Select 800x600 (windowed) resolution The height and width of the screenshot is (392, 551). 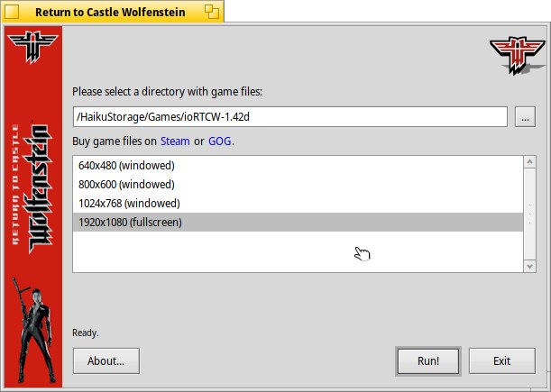click(x=298, y=185)
